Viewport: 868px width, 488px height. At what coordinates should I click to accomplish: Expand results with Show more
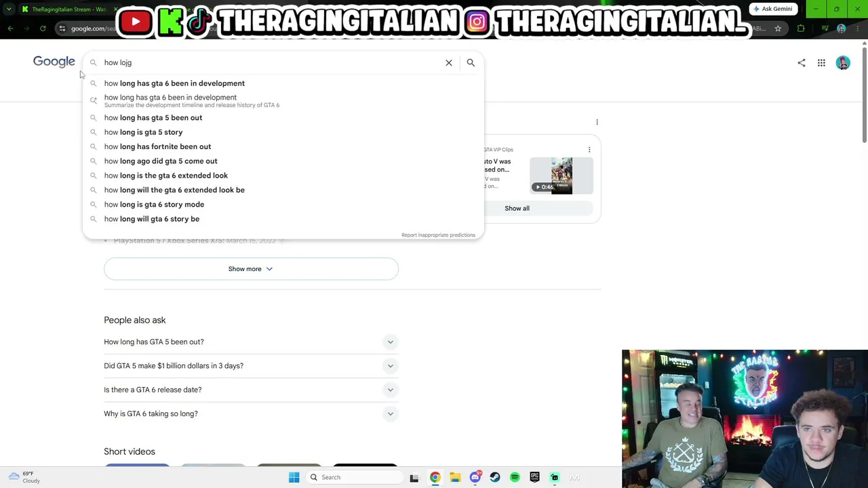point(251,269)
